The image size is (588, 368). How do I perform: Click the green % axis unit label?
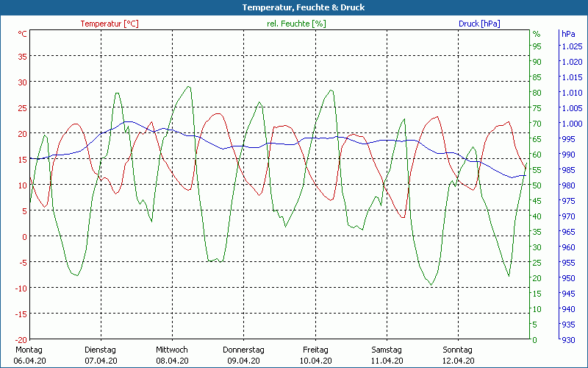(537, 34)
